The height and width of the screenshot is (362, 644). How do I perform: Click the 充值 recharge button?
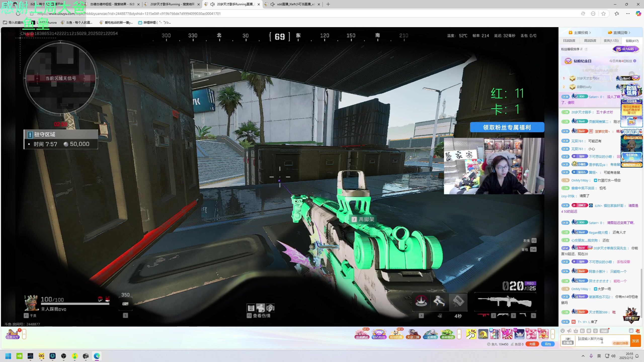click(x=532, y=344)
